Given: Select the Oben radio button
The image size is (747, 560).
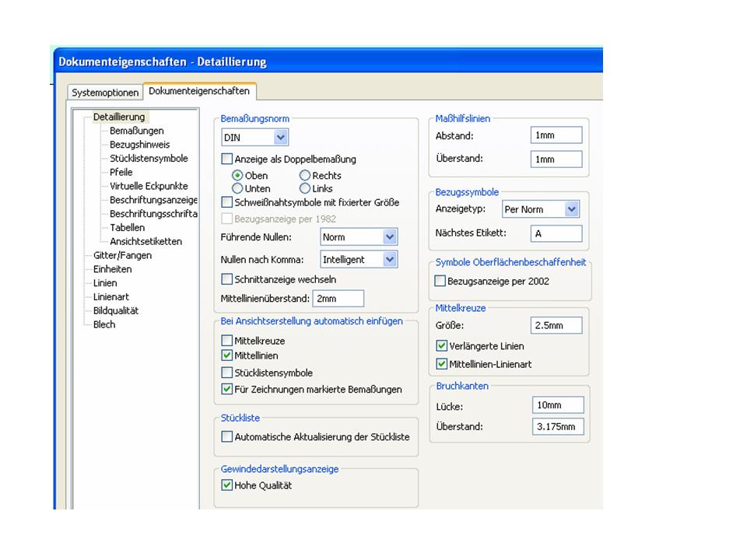Looking at the screenshot, I should tap(237, 175).
